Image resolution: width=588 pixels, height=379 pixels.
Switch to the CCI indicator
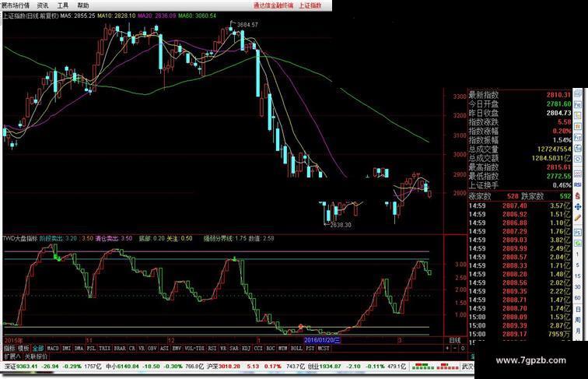pyautogui.click(x=258, y=349)
